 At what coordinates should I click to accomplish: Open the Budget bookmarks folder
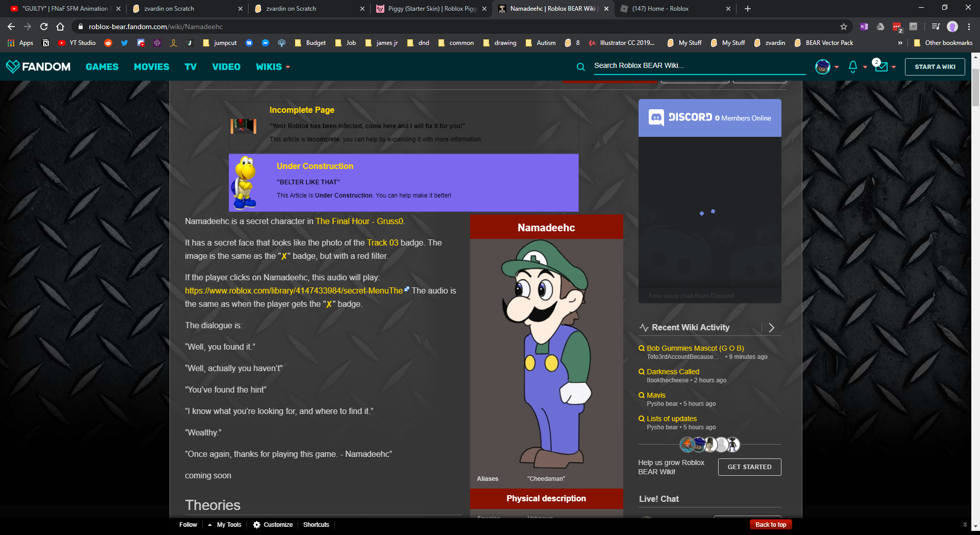310,43
